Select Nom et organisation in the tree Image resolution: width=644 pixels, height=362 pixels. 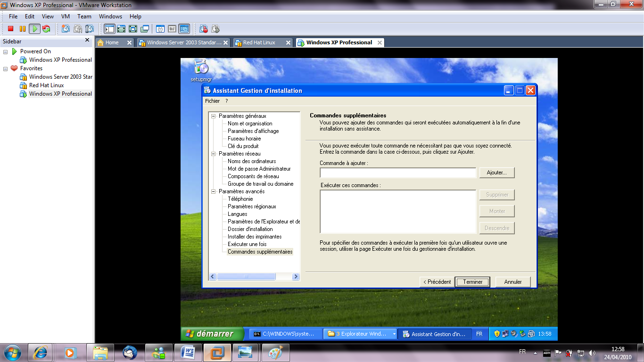250,123
